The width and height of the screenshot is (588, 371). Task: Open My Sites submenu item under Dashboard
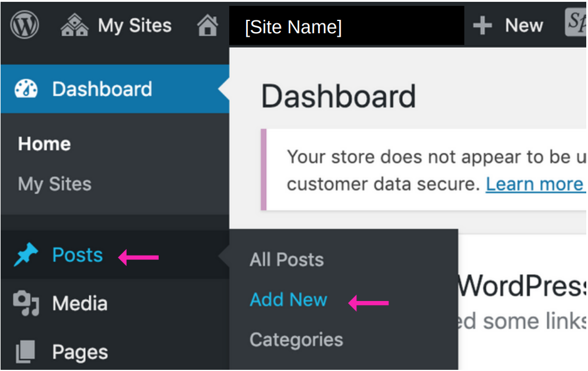(x=55, y=184)
